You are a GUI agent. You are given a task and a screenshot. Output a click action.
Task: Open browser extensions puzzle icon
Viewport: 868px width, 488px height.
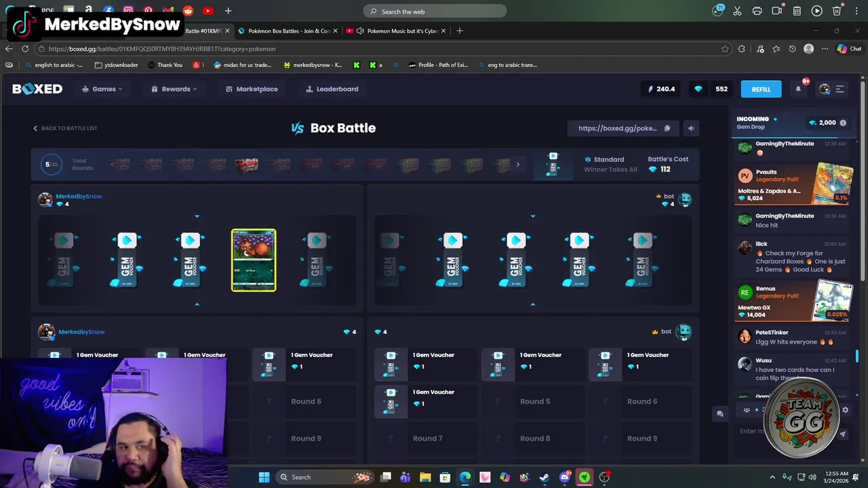coord(742,49)
